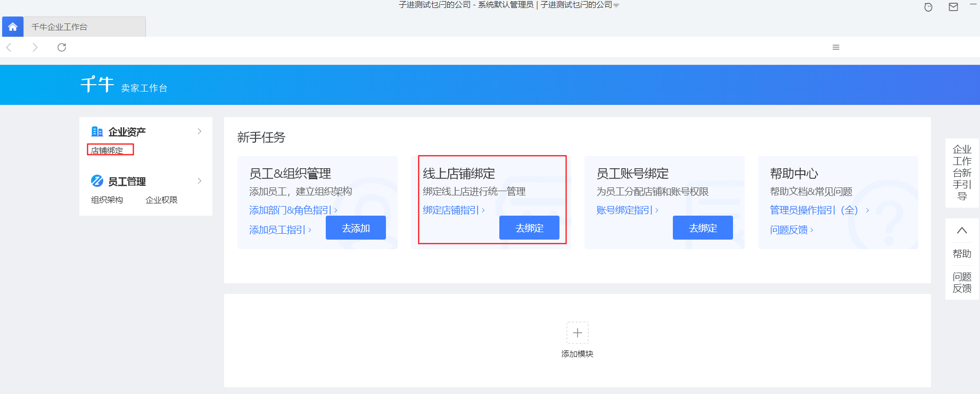
Task: Open 企业工作台新手引导 in the right panel
Action: click(x=962, y=173)
